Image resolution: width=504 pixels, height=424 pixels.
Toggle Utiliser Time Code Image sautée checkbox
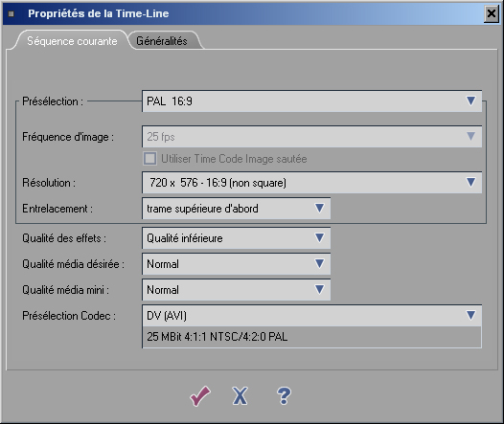point(150,159)
